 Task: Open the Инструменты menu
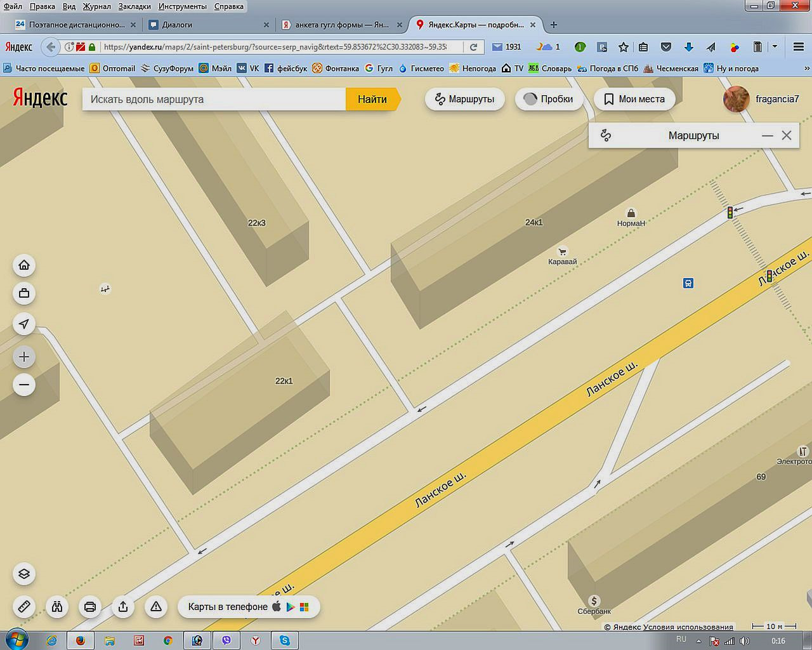pos(183,6)
